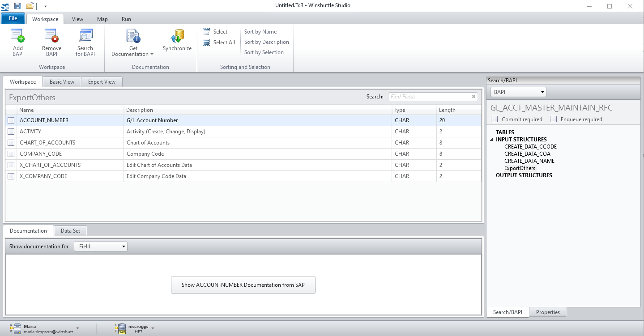This screenshot has height=336, width=644.
Task: Click the Select rows icon
Action: (x=206, y=32)
